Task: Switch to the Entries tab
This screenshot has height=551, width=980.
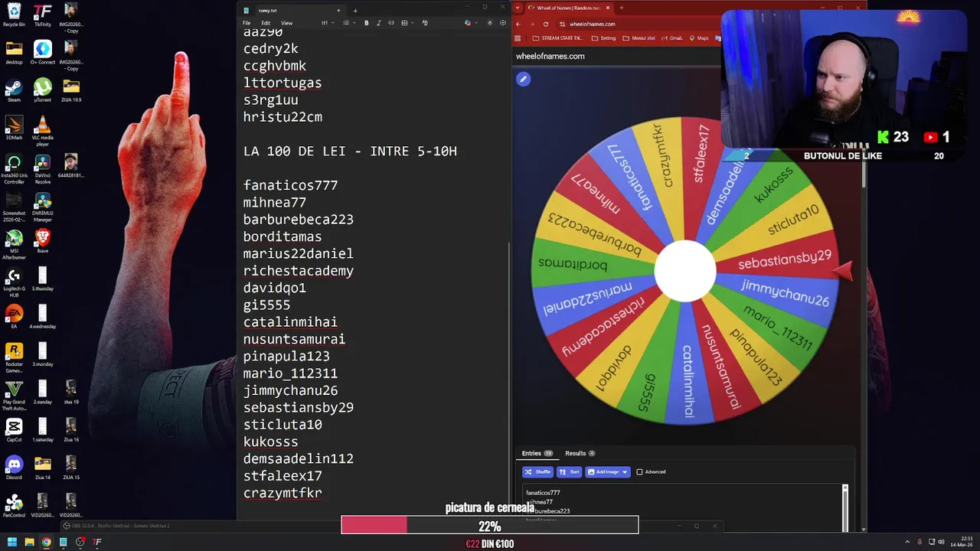Action: 537,453
